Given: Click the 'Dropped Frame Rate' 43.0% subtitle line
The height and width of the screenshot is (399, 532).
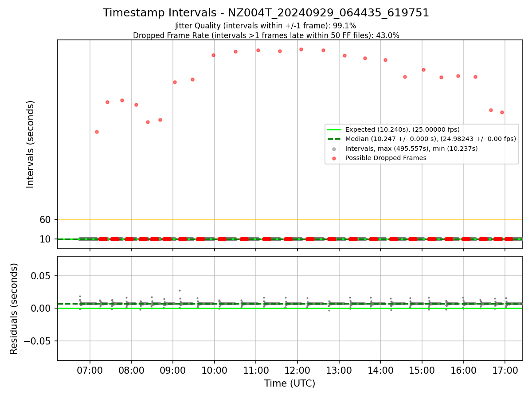Looking at the screenshot, I should 266,35.
